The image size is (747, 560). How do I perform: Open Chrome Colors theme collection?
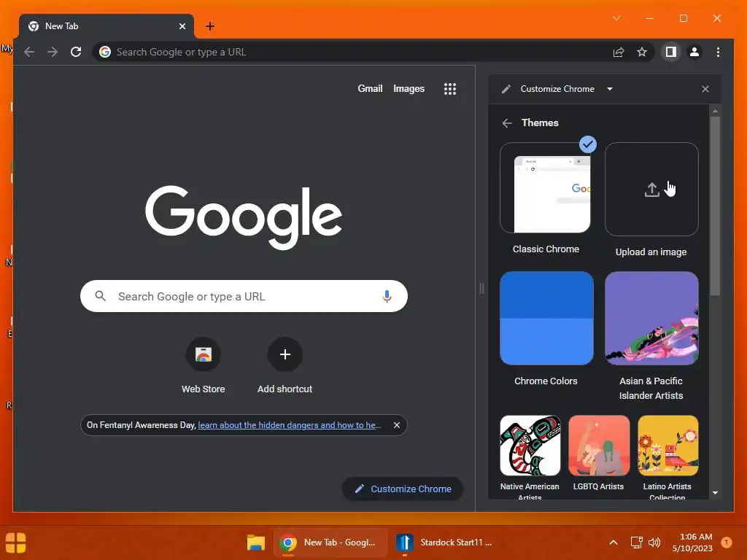[546, 318]
